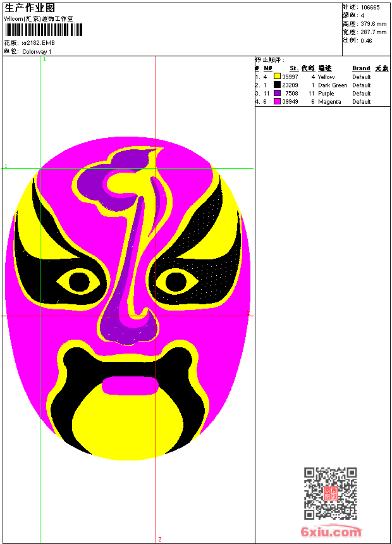The image size is (392, 544).
Task: Click the Purple thread color swatch
Action: (277, 93)
